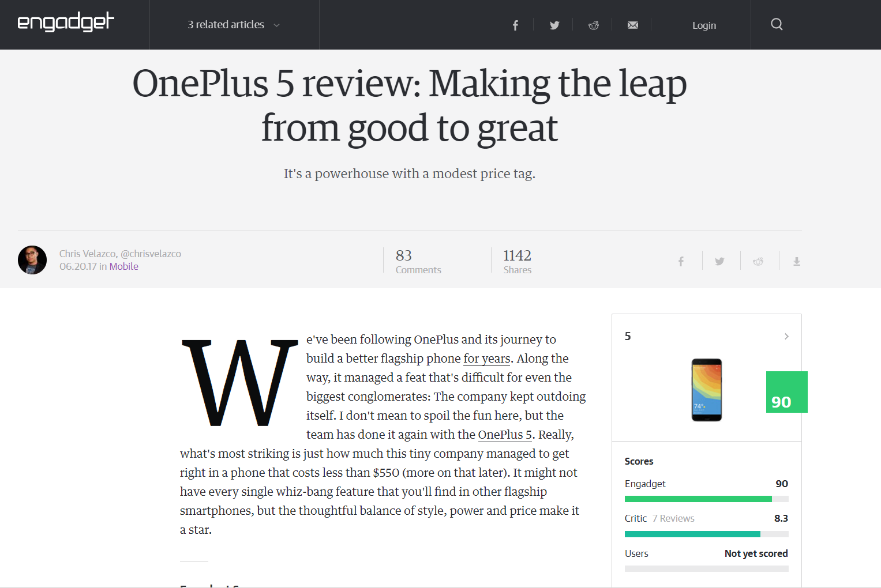Image resolution: width=881 pixels, height=588 pixels.
Task: Click the Login link
Action: pyautogui.click(x=704, y=25)
